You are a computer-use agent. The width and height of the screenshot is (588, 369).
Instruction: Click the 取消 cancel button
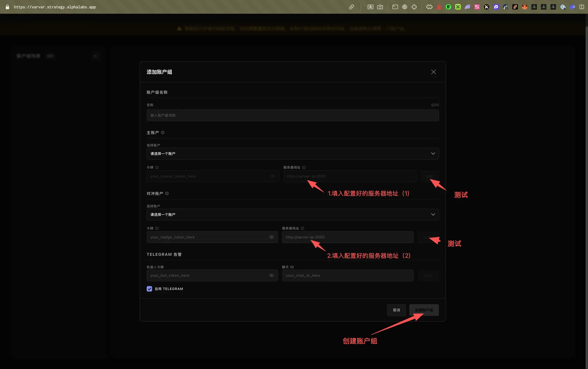[396, 310]
